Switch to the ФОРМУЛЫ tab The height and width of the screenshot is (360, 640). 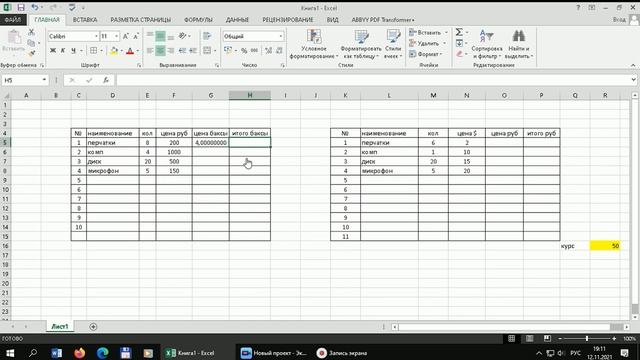click(198, 20)
